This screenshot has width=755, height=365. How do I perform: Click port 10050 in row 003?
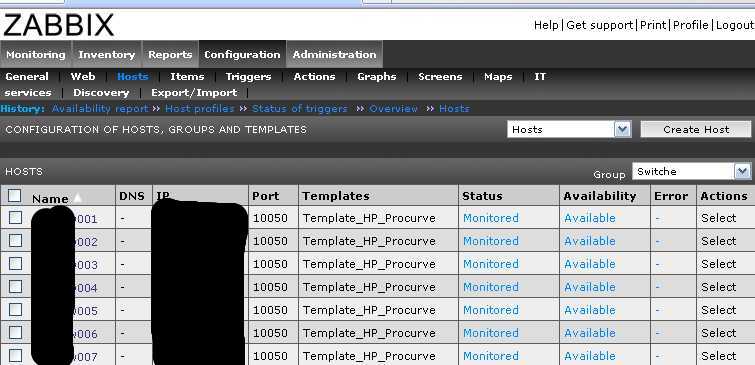(x=270, y=264)
